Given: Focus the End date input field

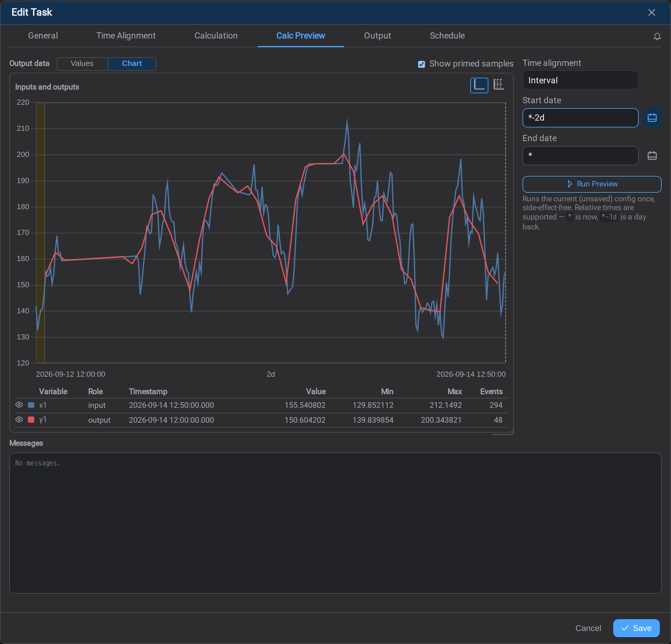Looking at the screenshot, I should (x=580, y=155).
